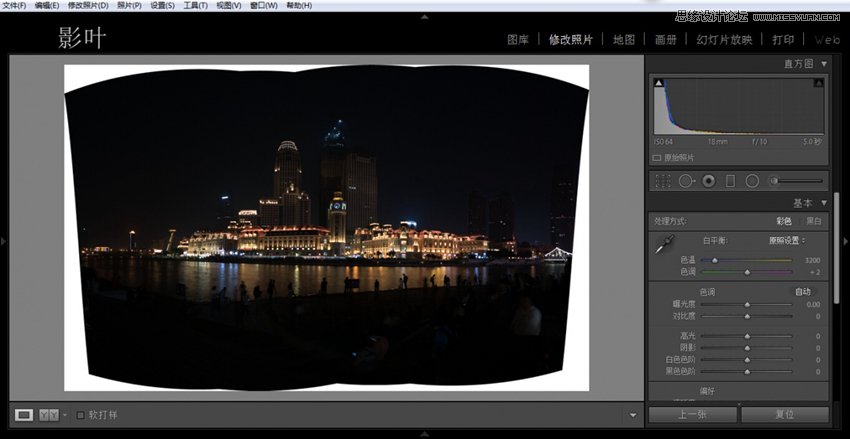Pick the White Balance eyedropper tool
The width and height of the screenshot is (850, 439).
tap(663, 242)
